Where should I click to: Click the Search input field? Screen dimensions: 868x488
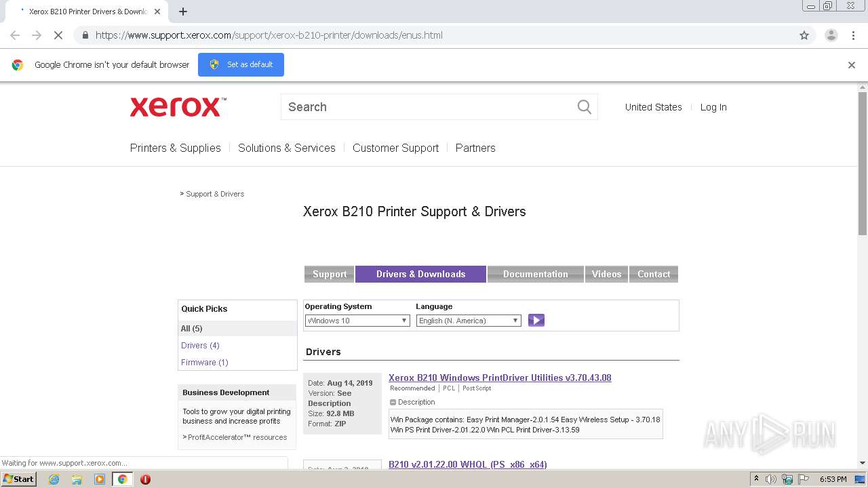(430, 107)
